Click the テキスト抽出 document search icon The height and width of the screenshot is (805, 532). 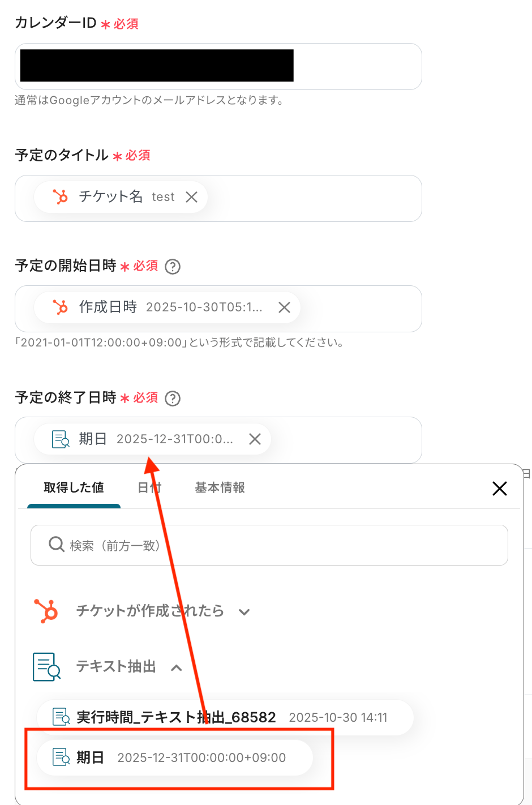[46, 667]
